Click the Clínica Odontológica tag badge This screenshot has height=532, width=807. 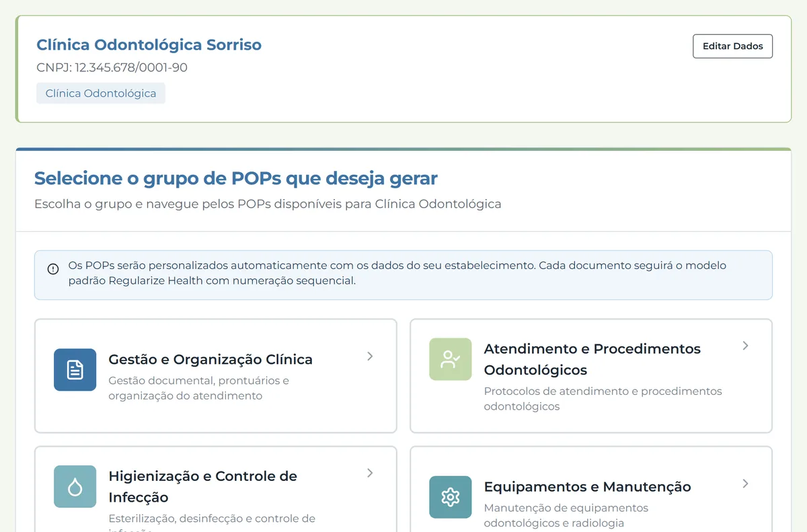click(101, 93)
